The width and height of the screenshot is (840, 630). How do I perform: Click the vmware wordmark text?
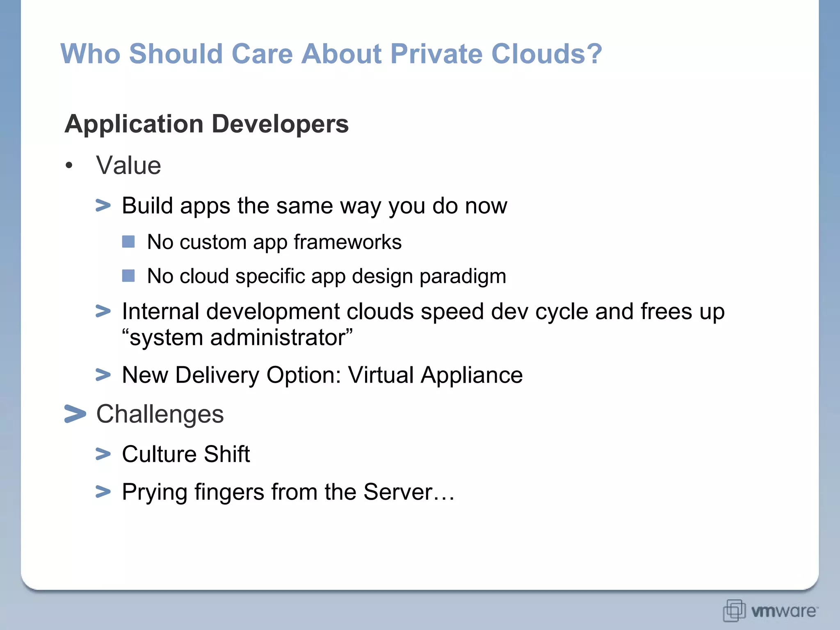(x=784, y=612)
